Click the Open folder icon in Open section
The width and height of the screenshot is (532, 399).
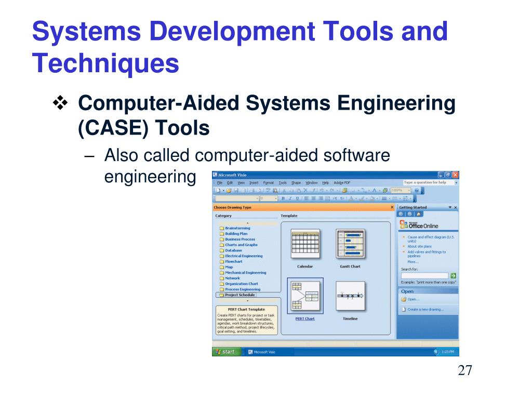(x=404, y=299)
